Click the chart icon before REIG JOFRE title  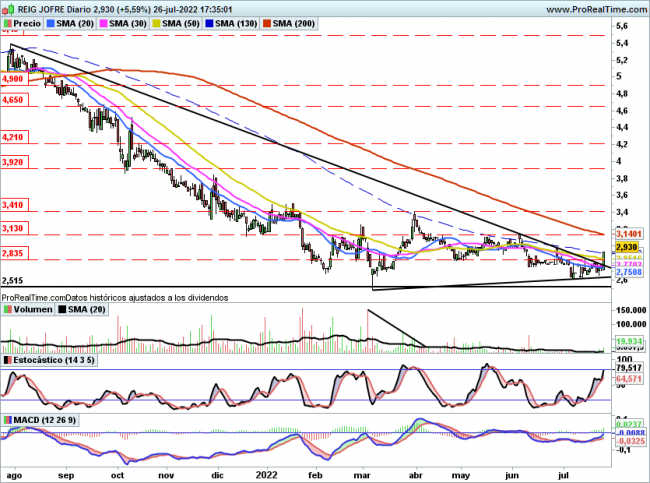click(8, 9)
